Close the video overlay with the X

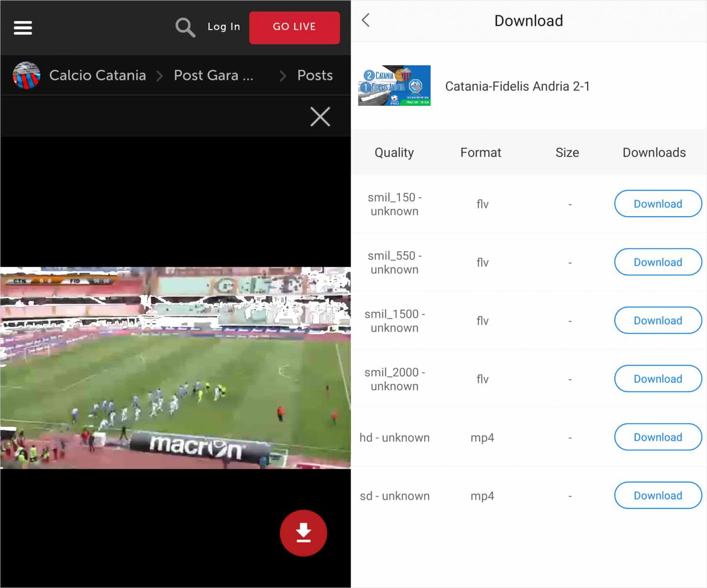coord(320,117)
